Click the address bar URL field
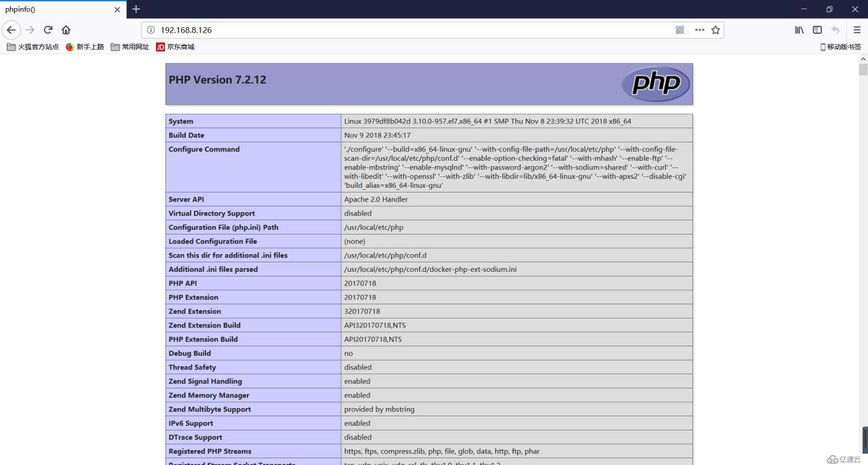Image resolution: width=868 pixels, height=465 pixels. click(x=339, y=30)
